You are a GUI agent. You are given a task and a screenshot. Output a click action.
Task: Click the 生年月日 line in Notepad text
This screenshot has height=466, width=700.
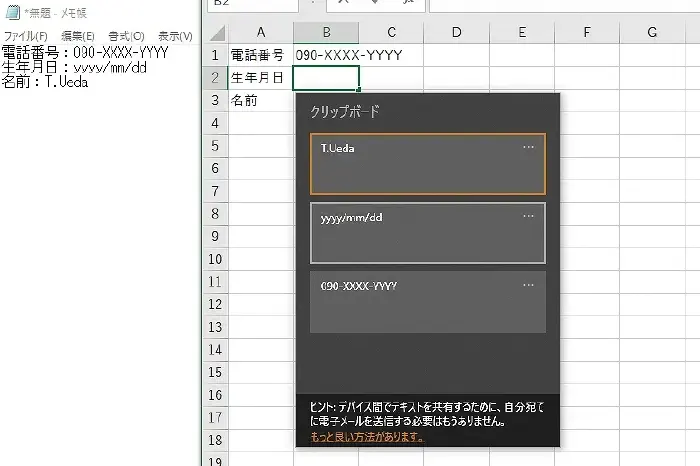pyautogui.click(x=74, y=67)
